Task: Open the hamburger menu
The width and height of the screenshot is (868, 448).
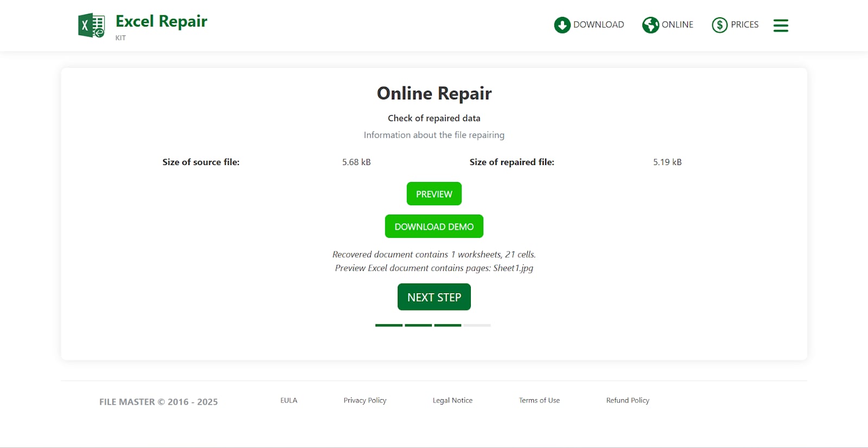Action: tap(781, 26)
